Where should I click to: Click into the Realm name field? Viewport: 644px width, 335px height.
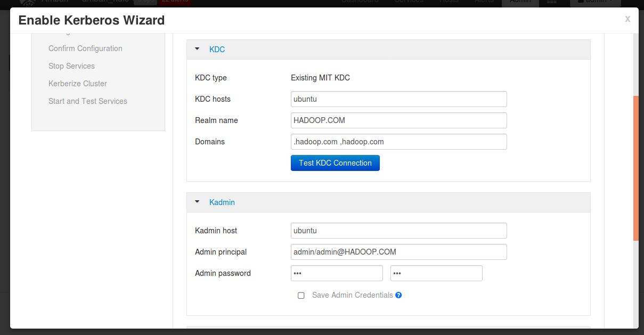398,120
